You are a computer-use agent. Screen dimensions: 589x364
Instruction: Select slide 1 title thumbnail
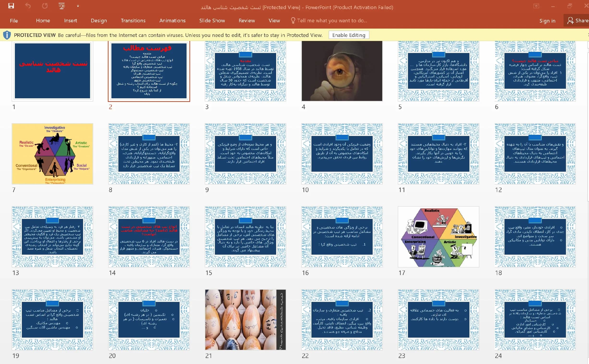(52, 71)
